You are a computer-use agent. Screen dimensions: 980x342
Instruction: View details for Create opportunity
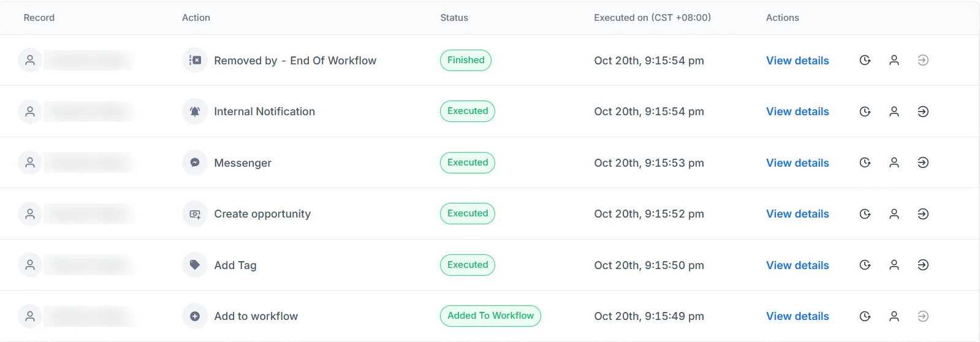(x=797, y=214)
